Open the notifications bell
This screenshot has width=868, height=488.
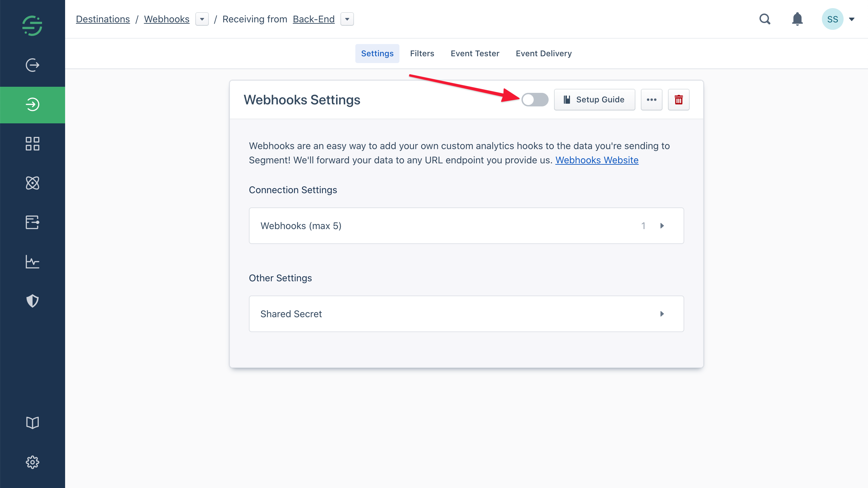[797, 19]
